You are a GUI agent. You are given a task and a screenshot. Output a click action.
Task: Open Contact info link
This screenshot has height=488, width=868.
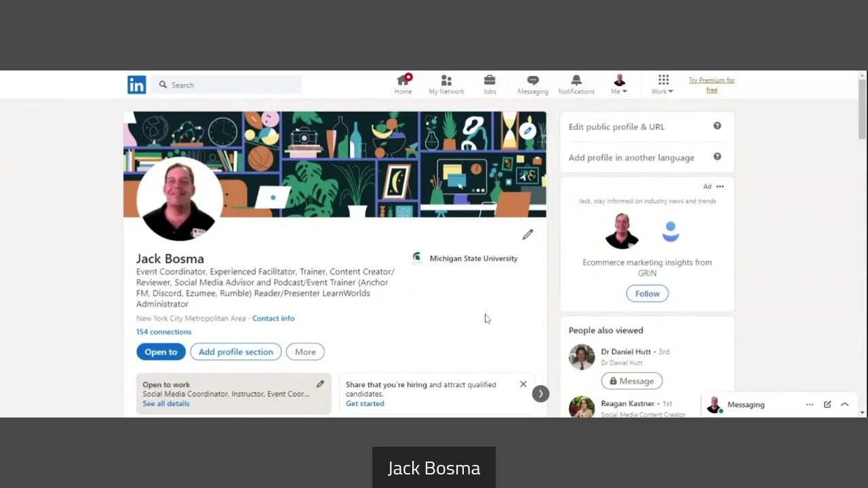273,318
